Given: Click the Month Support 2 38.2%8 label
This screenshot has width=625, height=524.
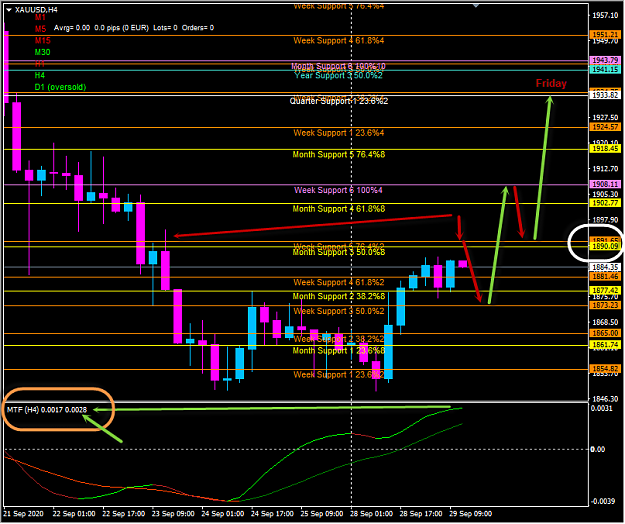Looking at the screenshot, I should (x=339, y=296).
